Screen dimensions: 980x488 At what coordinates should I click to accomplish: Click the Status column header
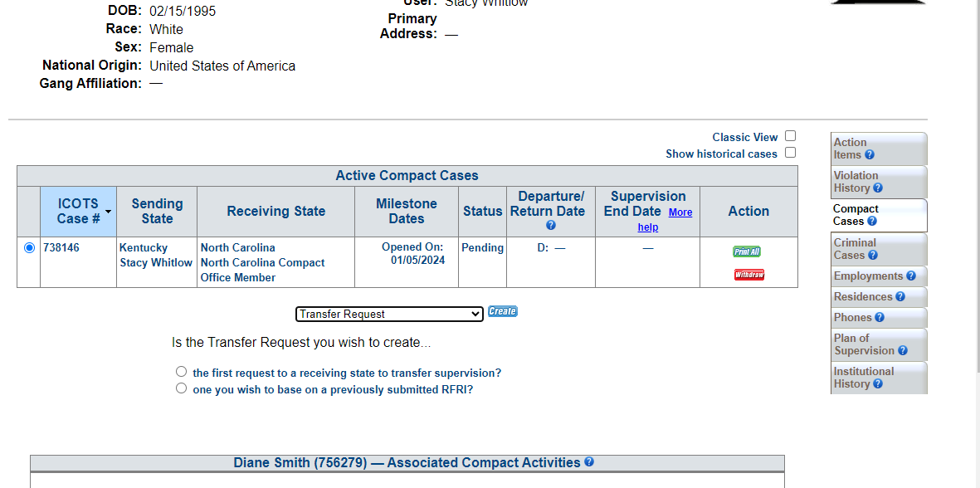pos(482,211)
